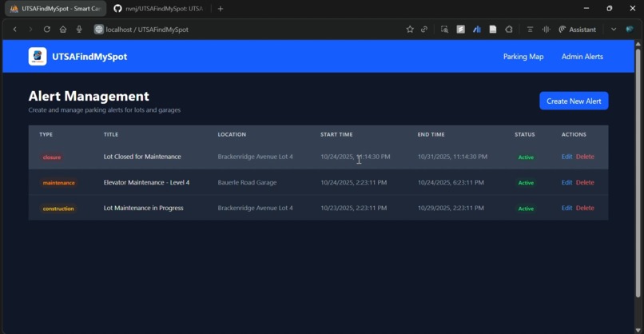Open the browser home page
This screenshot has height=334, width=644.
coord(63,30)
